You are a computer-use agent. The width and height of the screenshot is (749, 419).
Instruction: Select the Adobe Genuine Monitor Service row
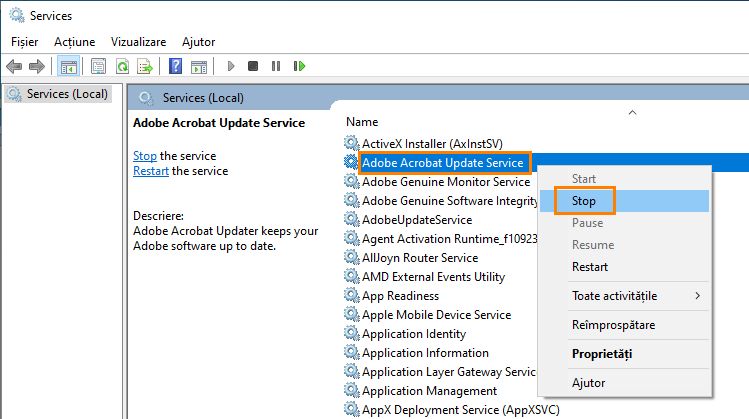(446, 182)
